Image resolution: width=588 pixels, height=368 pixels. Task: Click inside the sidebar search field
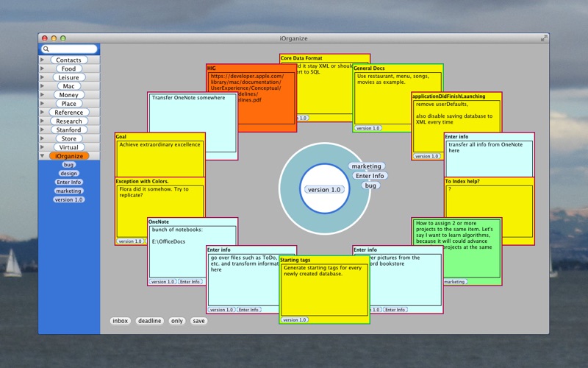[69, 49]
